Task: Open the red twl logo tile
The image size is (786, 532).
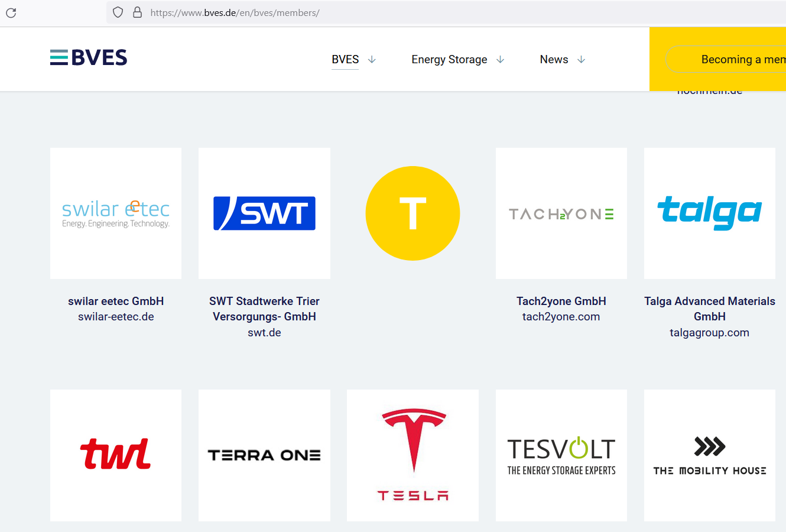Action: [x=116, y=455]
